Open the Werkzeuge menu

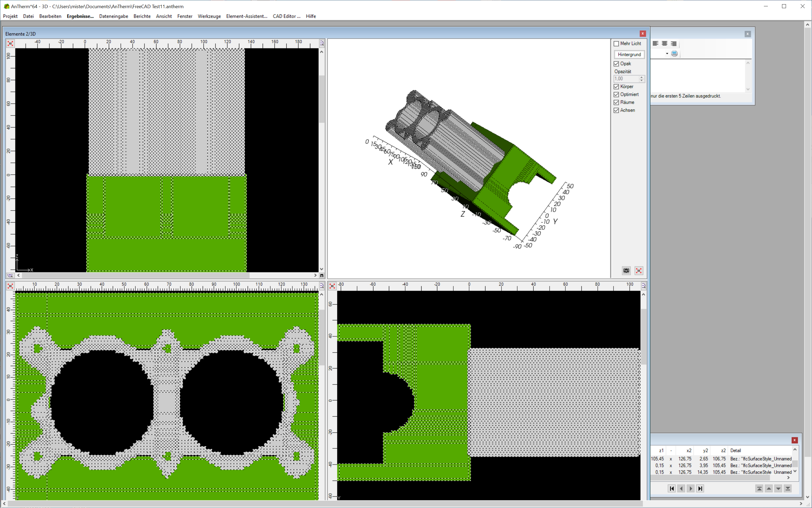209,16
